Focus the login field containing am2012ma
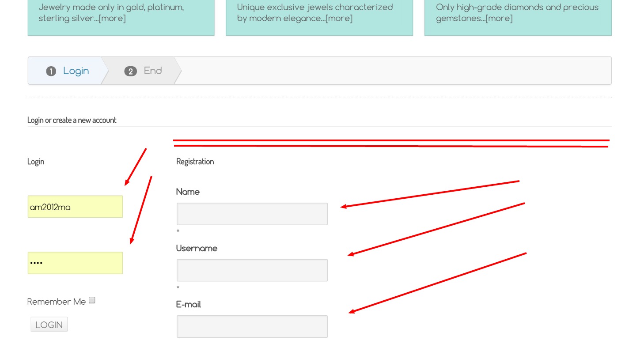The width and height of the screenshot is (644, 340). [75, 207]
